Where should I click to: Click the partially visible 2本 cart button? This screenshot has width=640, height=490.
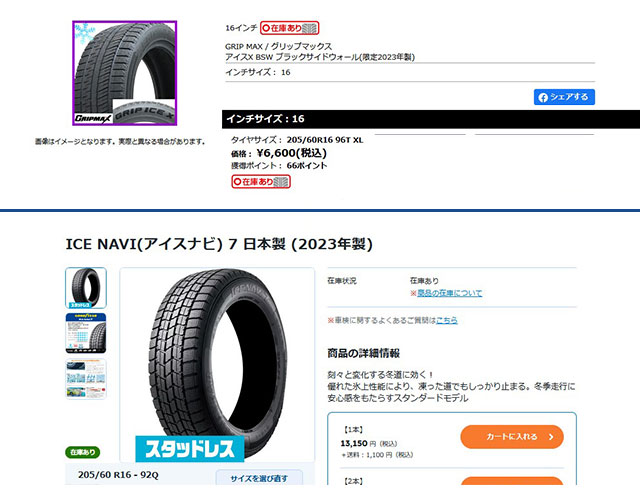click(512, 481)
